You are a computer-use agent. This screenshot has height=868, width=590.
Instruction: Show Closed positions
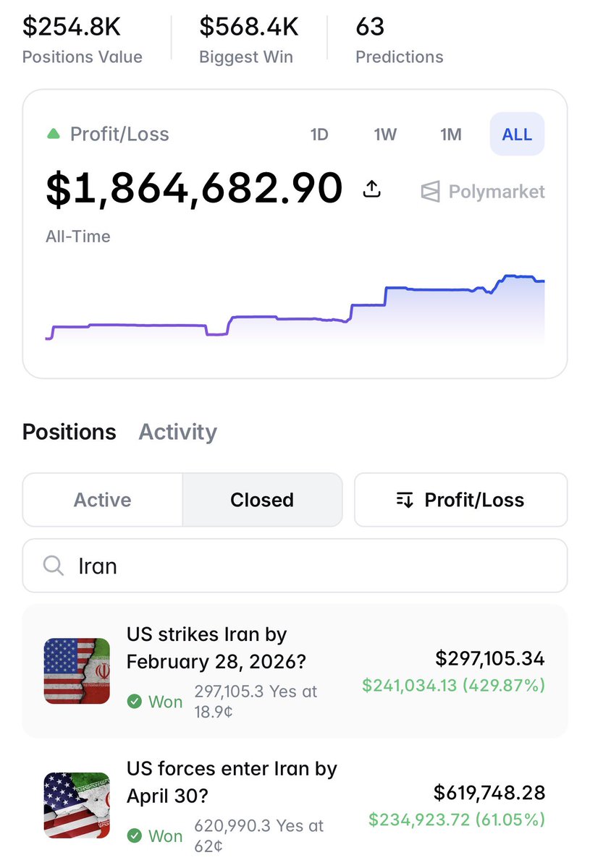coord(262,500)
